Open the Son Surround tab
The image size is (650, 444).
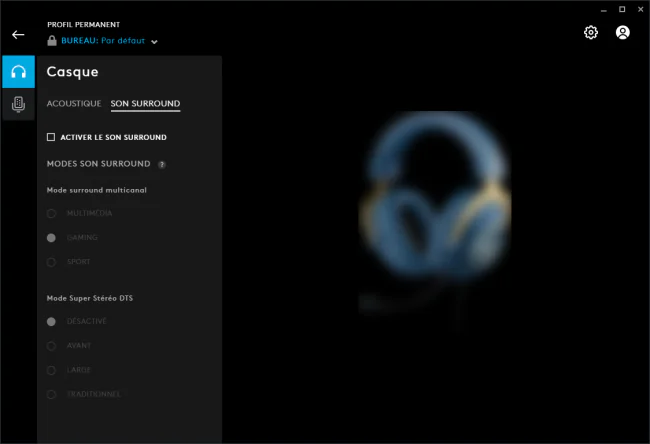coord(145,104)
